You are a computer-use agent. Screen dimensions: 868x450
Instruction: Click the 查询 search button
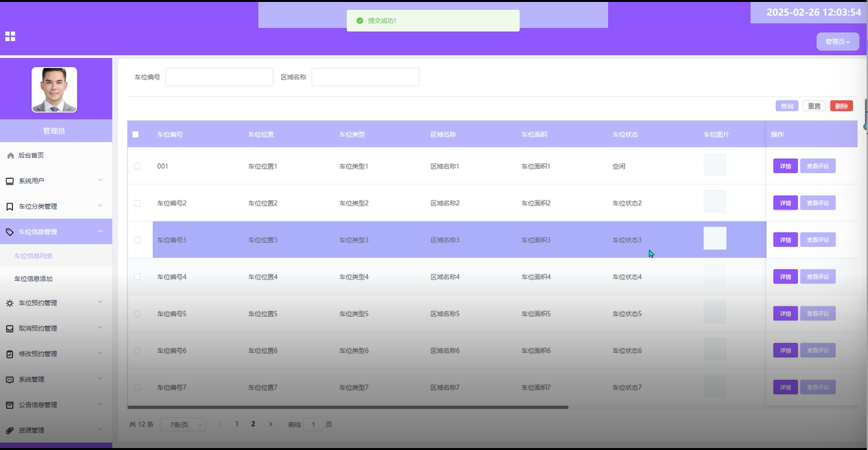(x=787, y=106)
